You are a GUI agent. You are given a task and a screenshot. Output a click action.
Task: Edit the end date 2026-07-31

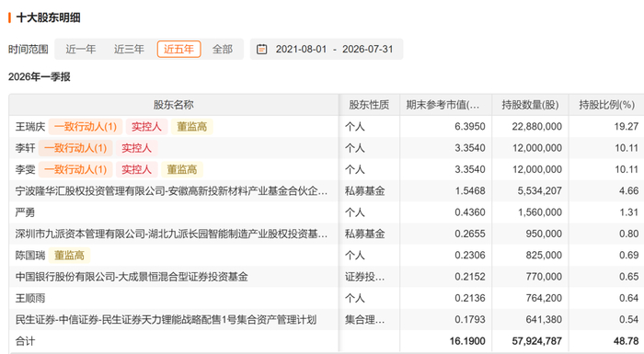click(x=368, y=50)
